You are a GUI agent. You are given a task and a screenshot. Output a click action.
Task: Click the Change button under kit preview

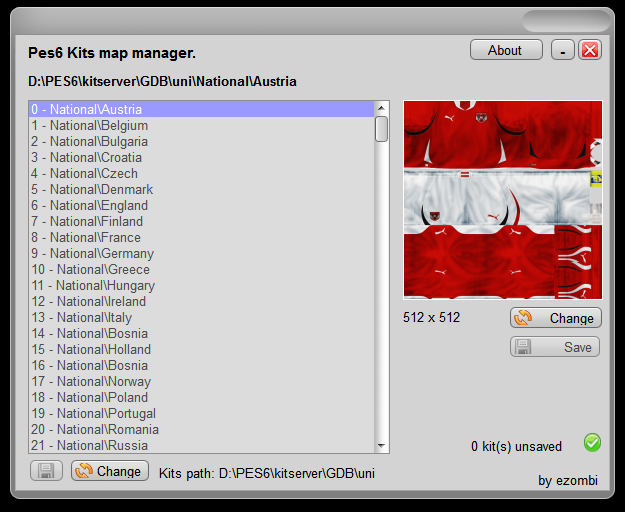556,318
